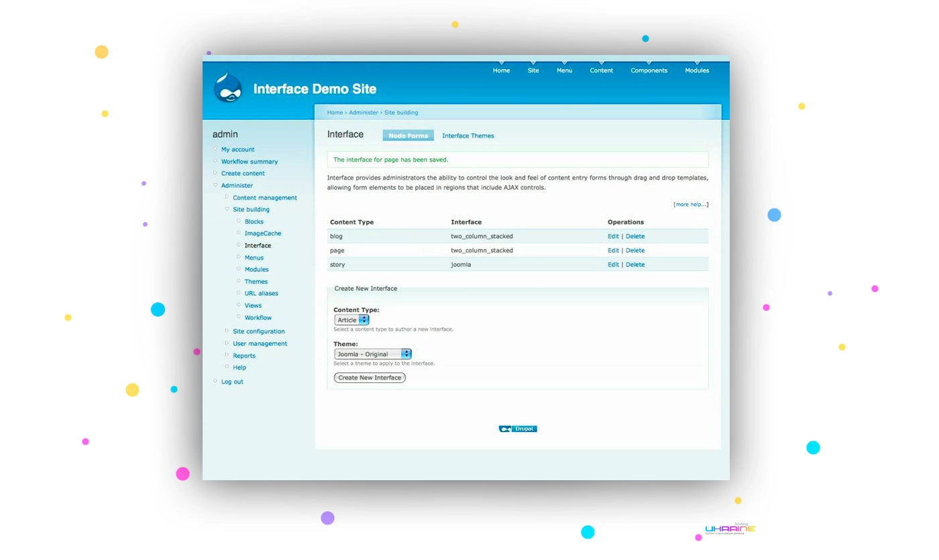This screenshot has height=560, width=939.
Task: Expand the Site configuration menu
Action: tap(227, 331)
